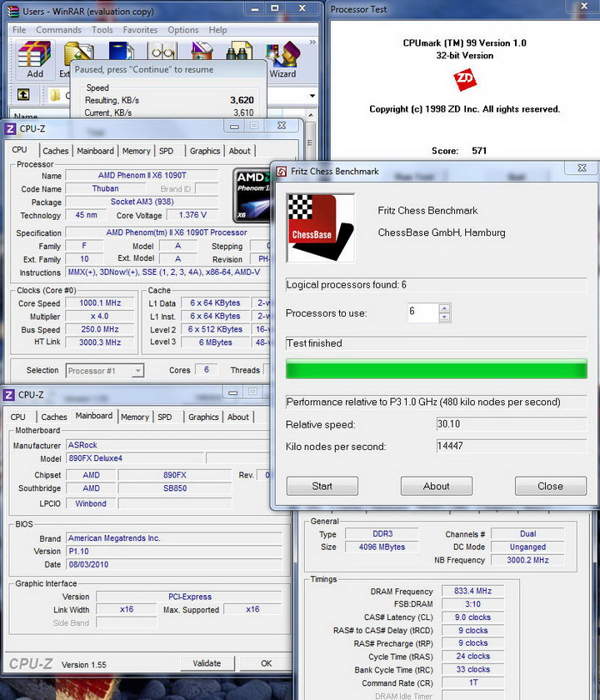Image resolution: width=600 pixels, height=700 pixels.
Task: Switch to Memory tab in CPU-Z processor window
Action: point(136,151)
